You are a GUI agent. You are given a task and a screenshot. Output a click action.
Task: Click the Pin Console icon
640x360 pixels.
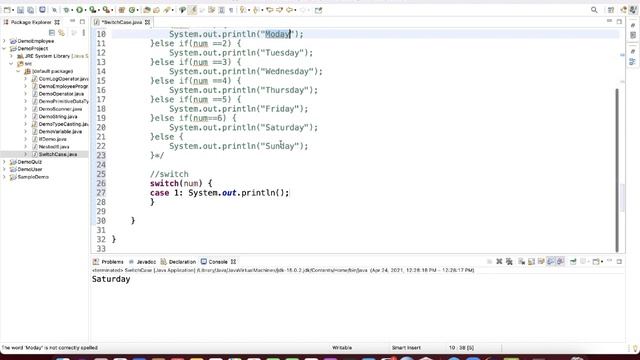[573, 261]
